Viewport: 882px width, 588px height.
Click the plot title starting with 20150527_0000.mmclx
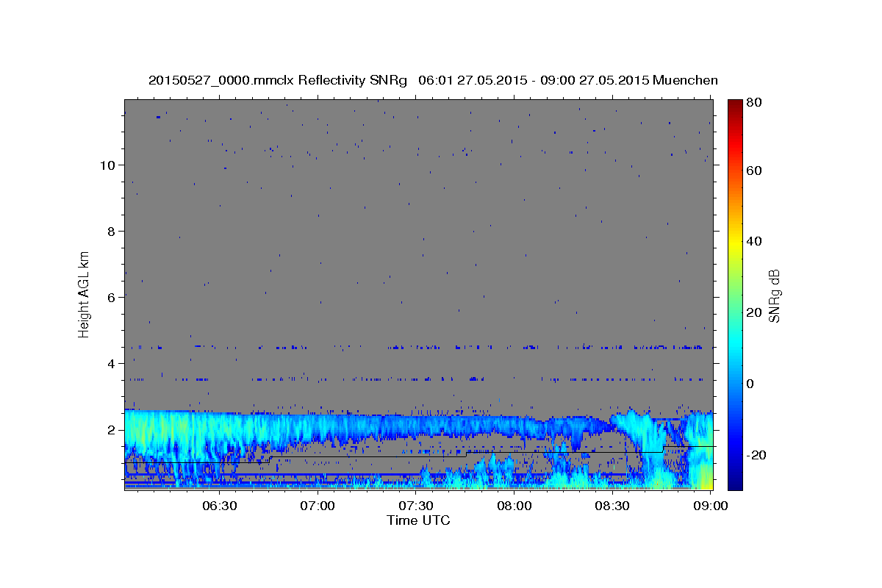[433, 80]
